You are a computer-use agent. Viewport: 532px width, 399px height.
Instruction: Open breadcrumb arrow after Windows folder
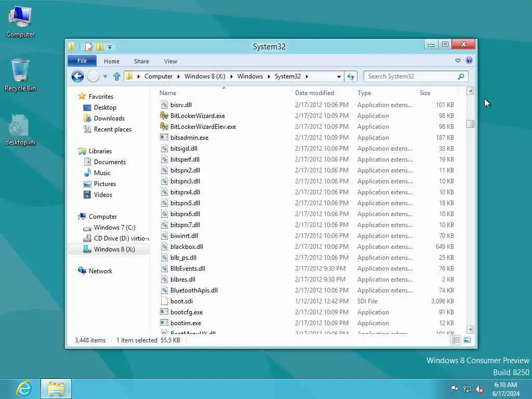tap(269, 76)
